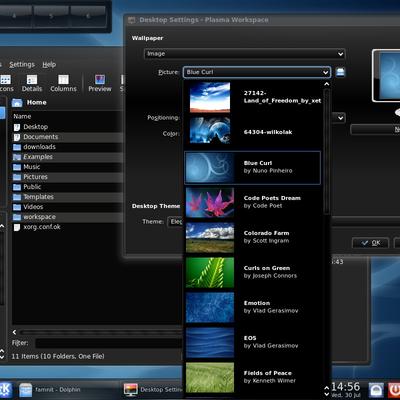The image size is (400, 400).
Task: Select the Code Poets Dream wallpaper thumbnail
Action: [210, 202]
